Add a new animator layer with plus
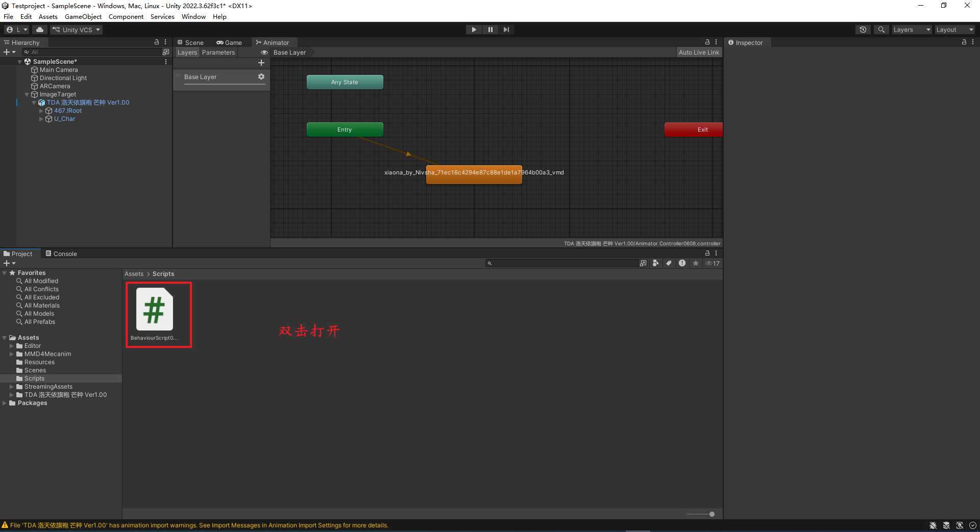Viewport: 980px width, 532px height. point(261,63)
